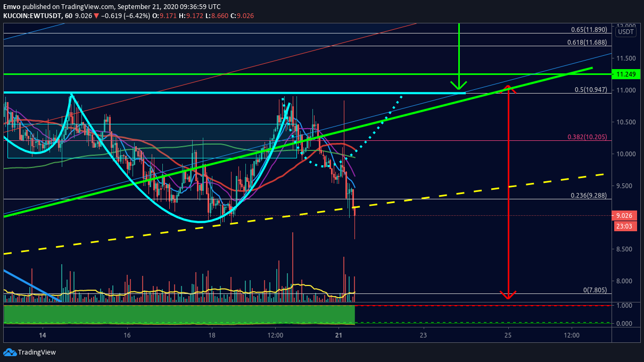Click the 11.500 price axis tick

[626, 58]
